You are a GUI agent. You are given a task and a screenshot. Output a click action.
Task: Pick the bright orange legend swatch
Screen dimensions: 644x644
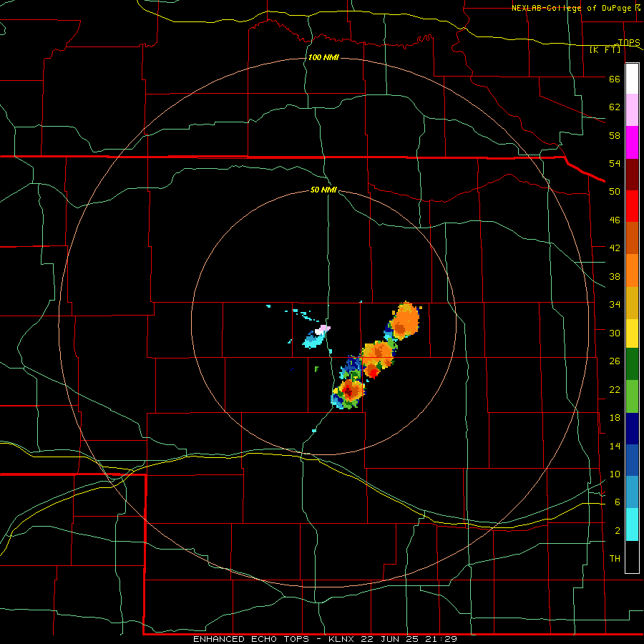pos(632,270)
